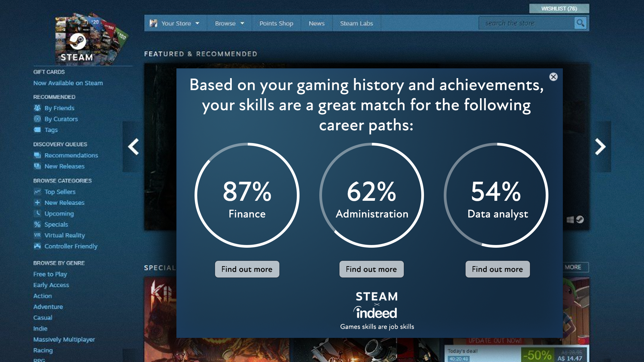Open the Upcoming category

(x=59, y=214)
